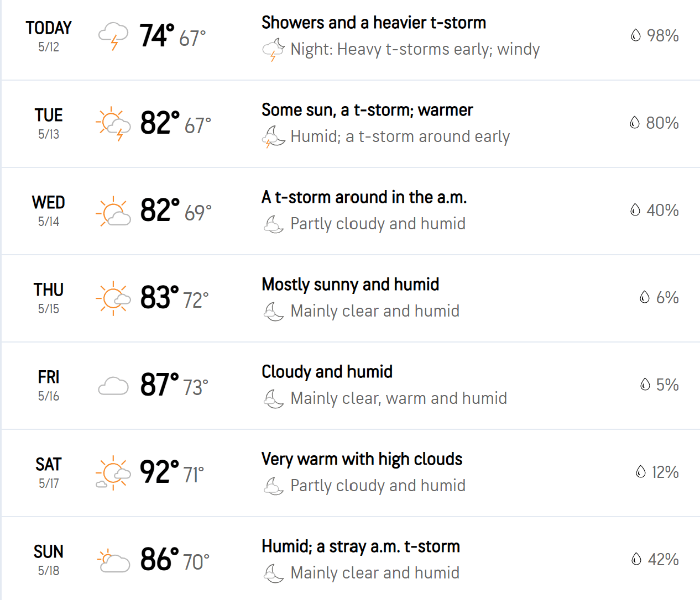This screenshot has width=700, height=600.
Task: Click the raindrop icon beside 6%
Action: pos(645,297)
